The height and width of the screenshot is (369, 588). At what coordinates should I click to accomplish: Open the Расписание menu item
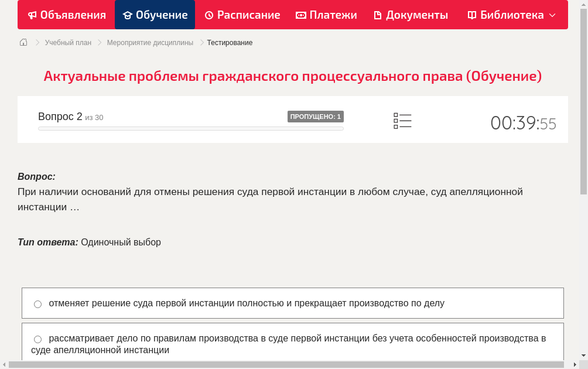[242, 15]
